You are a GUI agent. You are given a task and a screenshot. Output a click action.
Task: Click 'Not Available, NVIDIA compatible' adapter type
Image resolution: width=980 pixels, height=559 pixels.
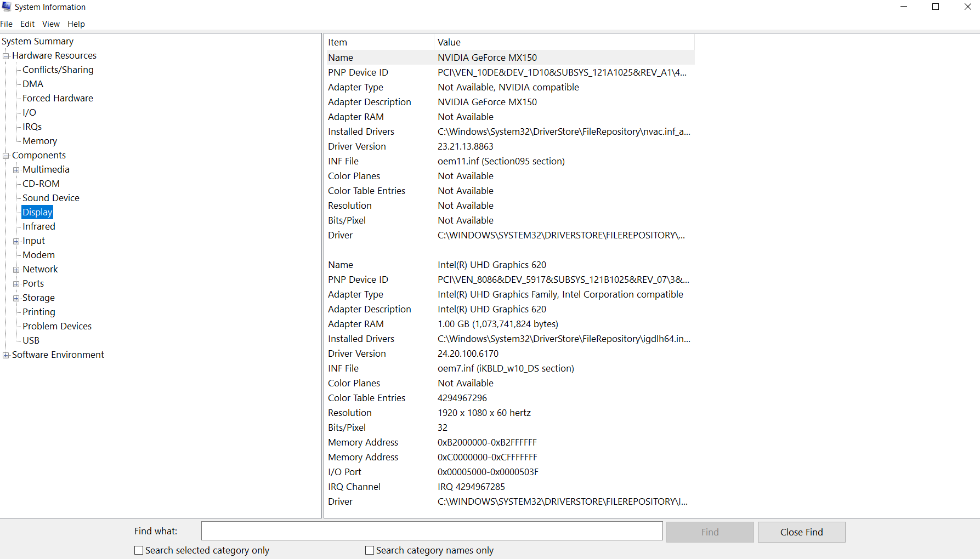(x=508, y=87)
